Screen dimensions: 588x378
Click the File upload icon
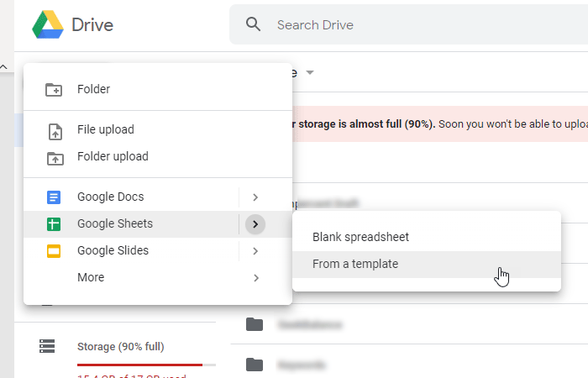point(54,130)
